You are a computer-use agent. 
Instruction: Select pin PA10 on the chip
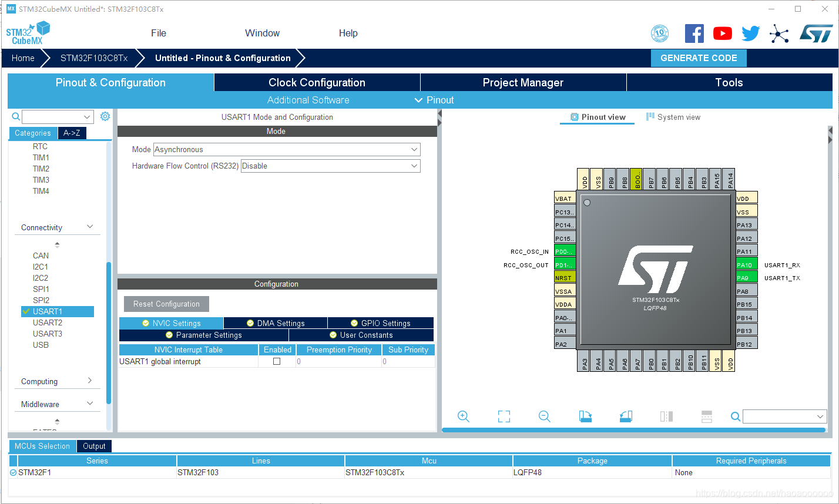point(747,265)
